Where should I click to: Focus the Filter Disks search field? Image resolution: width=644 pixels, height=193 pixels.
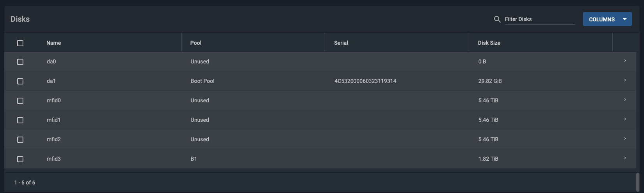click(540, 19)
